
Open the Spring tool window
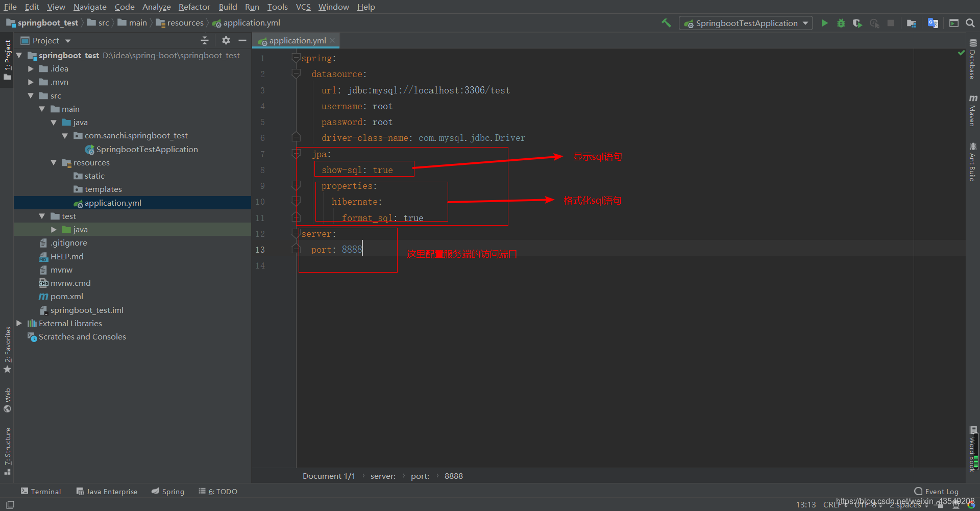(x=168, y=492)
